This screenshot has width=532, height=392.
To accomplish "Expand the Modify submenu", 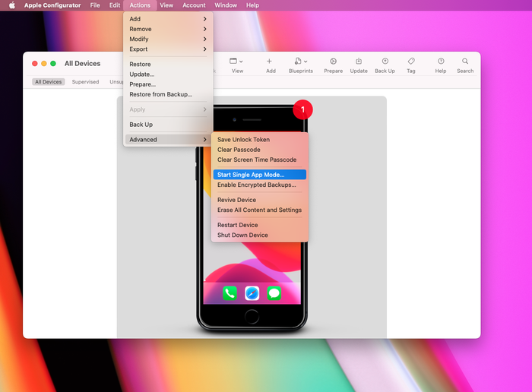I will tap(168, 39).
